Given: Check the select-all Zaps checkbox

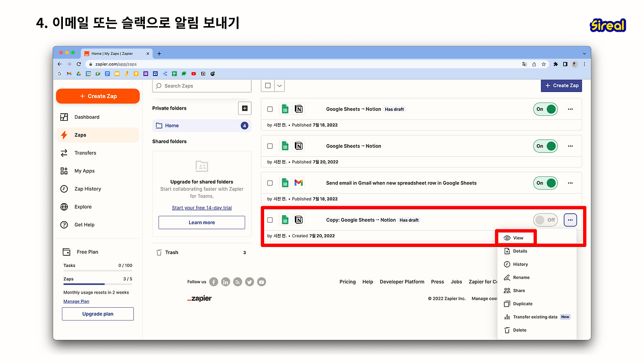Looking at the screenshot, I should pos(268,86).
